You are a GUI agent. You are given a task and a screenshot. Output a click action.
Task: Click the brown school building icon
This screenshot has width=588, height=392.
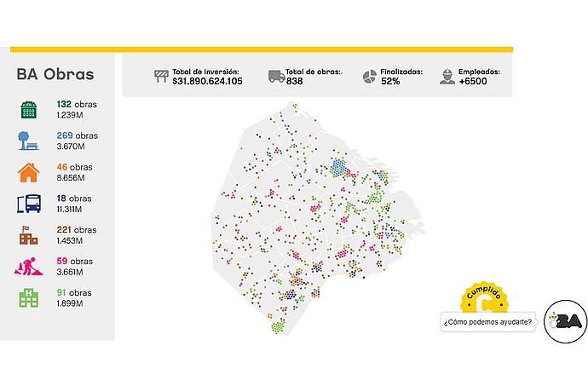(29, 235)
